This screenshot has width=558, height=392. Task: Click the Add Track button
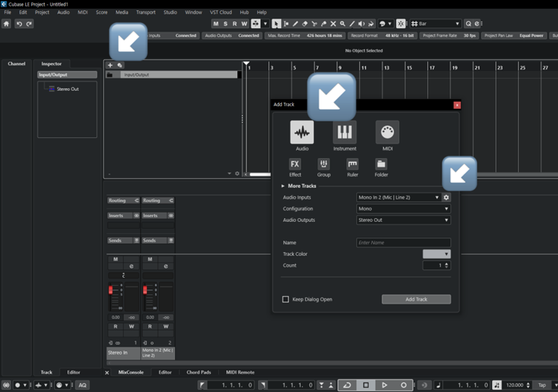pyautogui.click(x=416, y=299)
